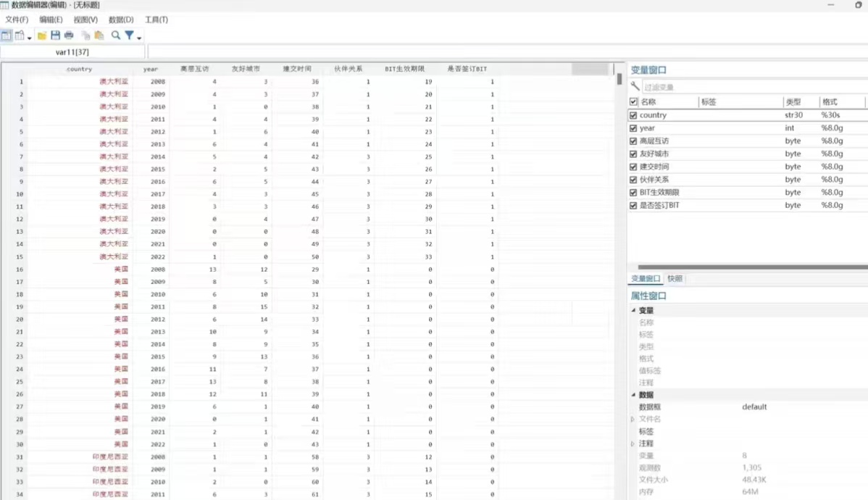Restore the window with title bar restore button
Image resolution: width=868 pixels, height=500 pixels.
tap(859, 5)
